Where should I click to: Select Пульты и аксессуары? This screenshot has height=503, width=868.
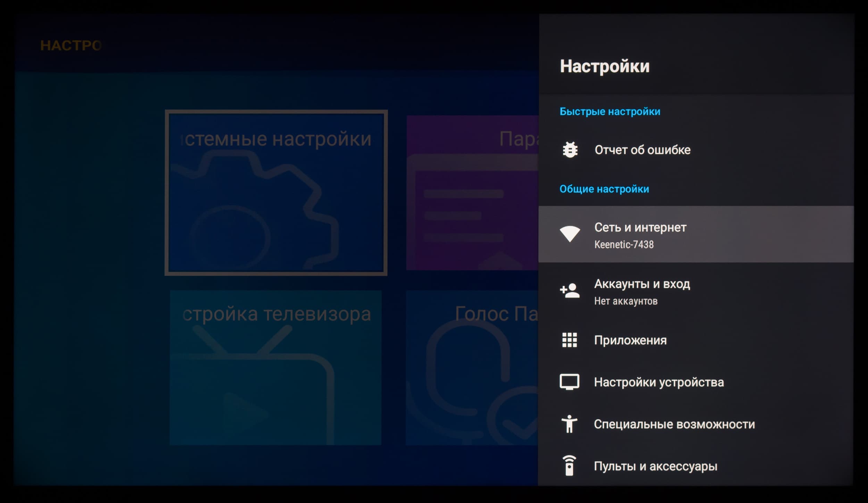(655, 466)
